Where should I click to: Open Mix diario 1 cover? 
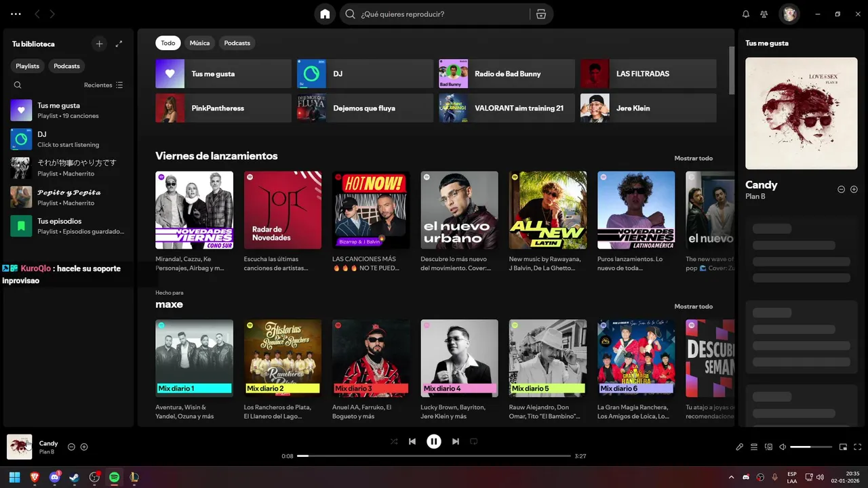pyautogui.click(x=194, y=359)
